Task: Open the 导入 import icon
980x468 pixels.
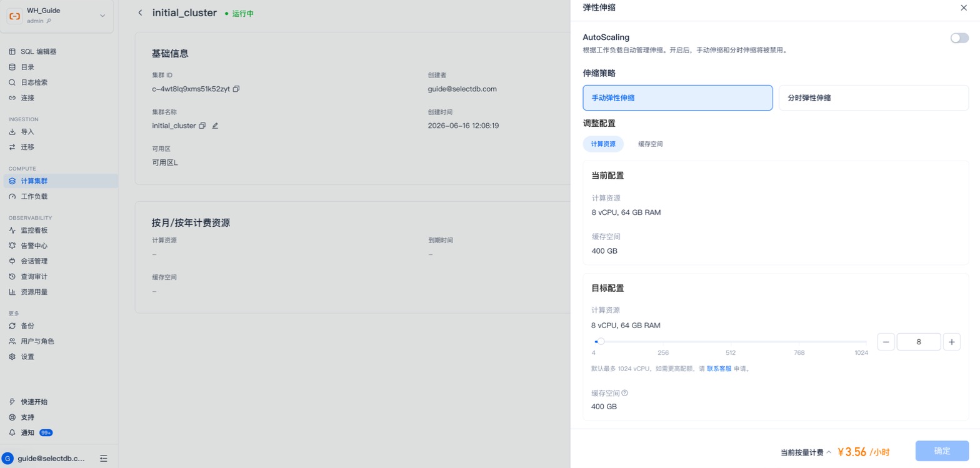Action: click(x=12, y=132)
